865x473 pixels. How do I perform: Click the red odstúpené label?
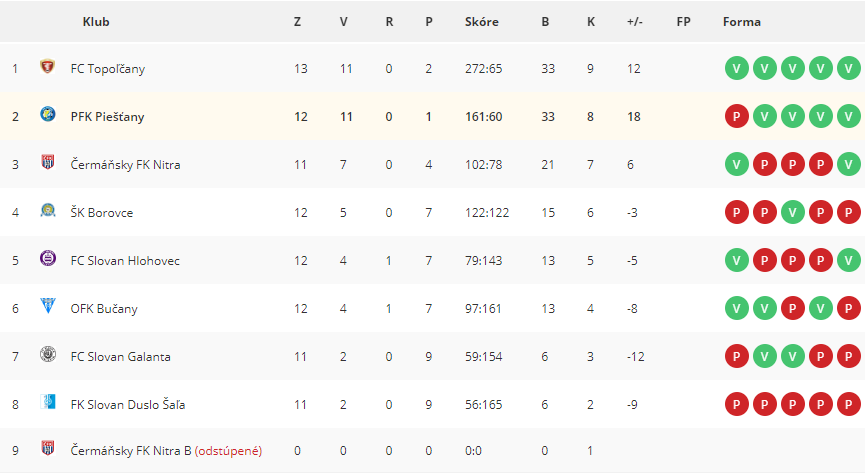tap(228, 451)
